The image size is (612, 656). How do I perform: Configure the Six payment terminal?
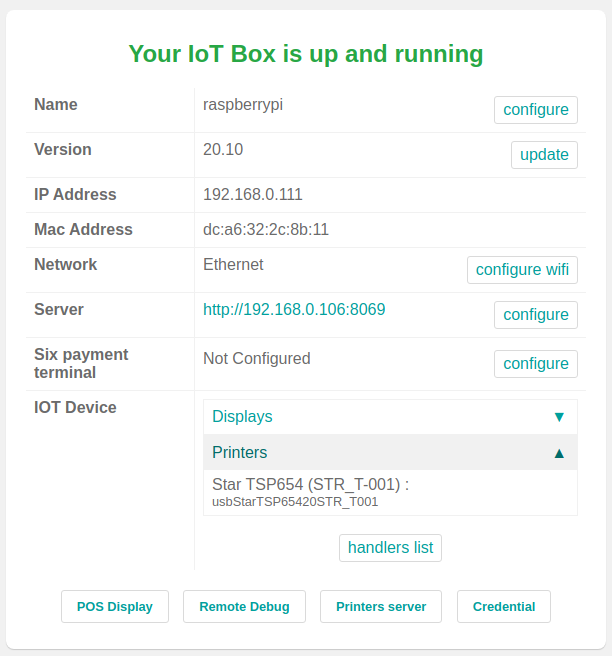pyautogui.click(x=535, y=364)
